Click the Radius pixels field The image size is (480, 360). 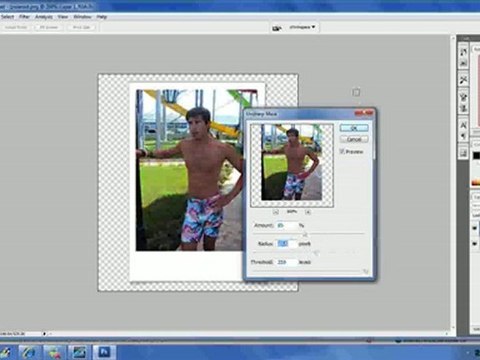[287, 244]
